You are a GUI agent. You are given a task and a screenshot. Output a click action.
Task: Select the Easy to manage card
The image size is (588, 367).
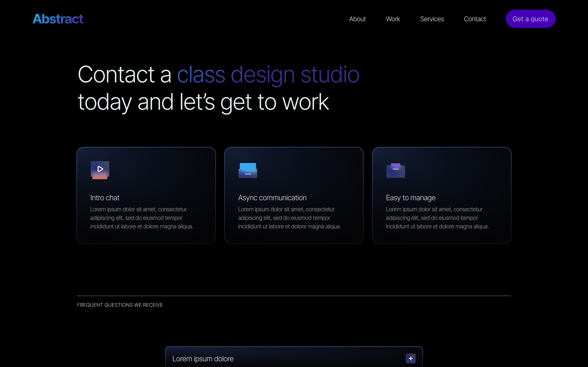coord(441,195)
